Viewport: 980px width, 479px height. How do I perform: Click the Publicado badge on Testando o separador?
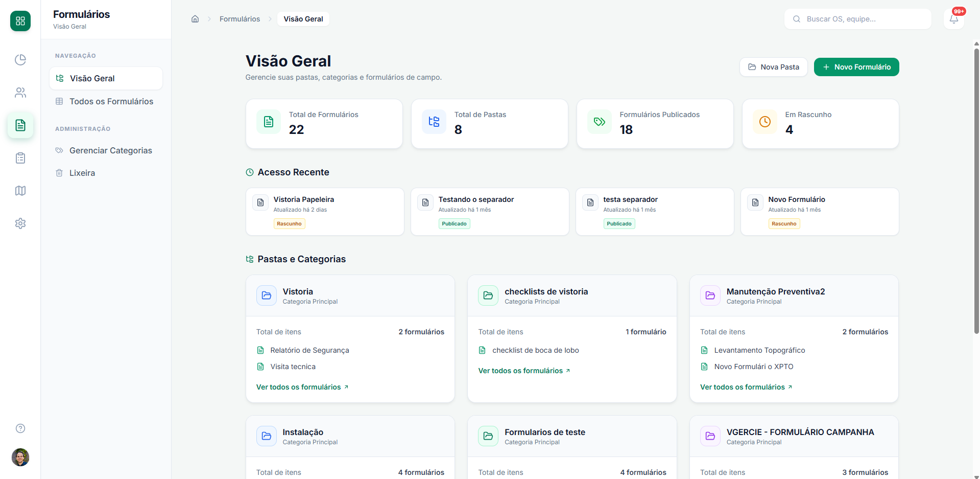(x=455, y=224)
